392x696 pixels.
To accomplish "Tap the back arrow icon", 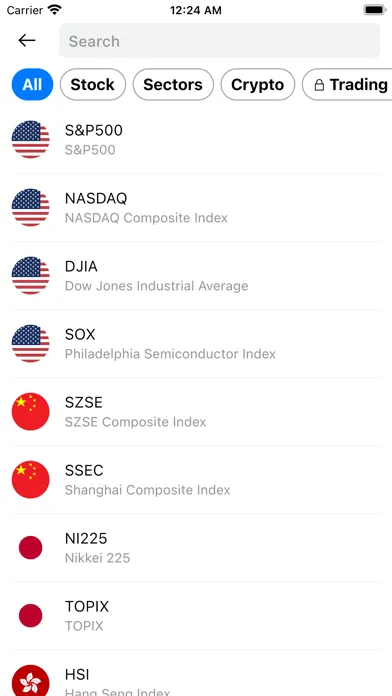I will pos(27,40).
